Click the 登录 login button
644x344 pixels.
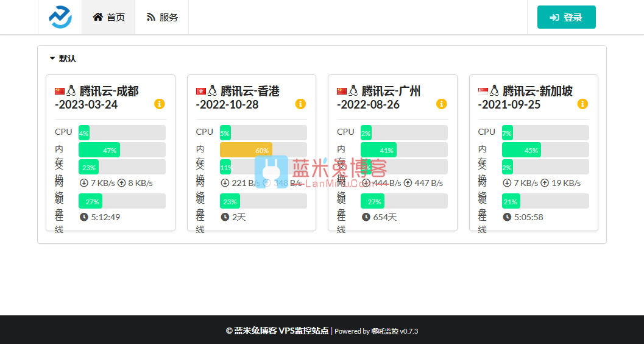(x=567, y=17)
